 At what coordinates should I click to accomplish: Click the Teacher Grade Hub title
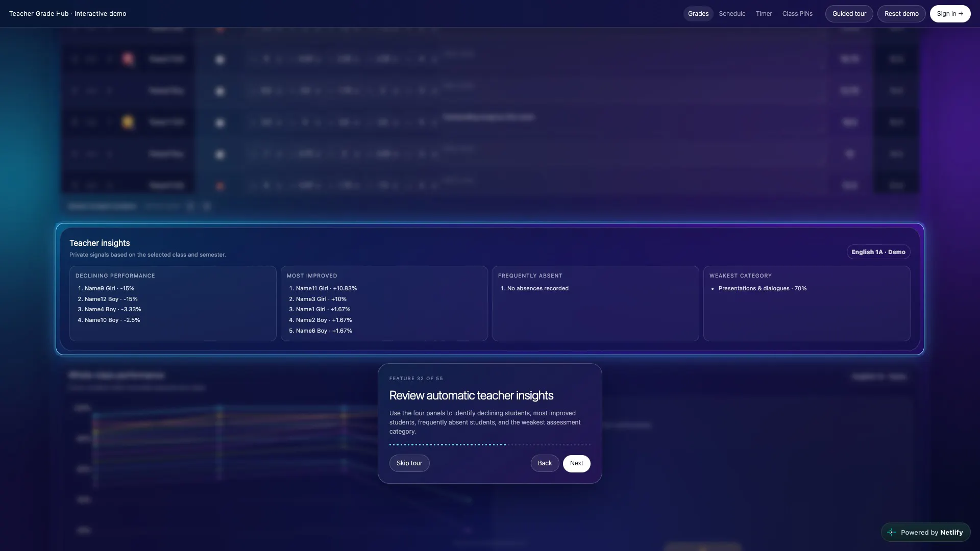(67, 14)
